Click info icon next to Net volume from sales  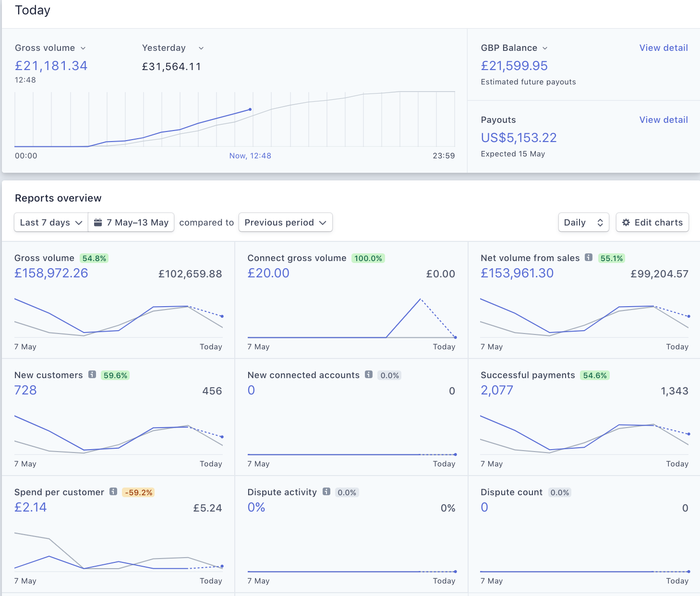coord(588,258)
